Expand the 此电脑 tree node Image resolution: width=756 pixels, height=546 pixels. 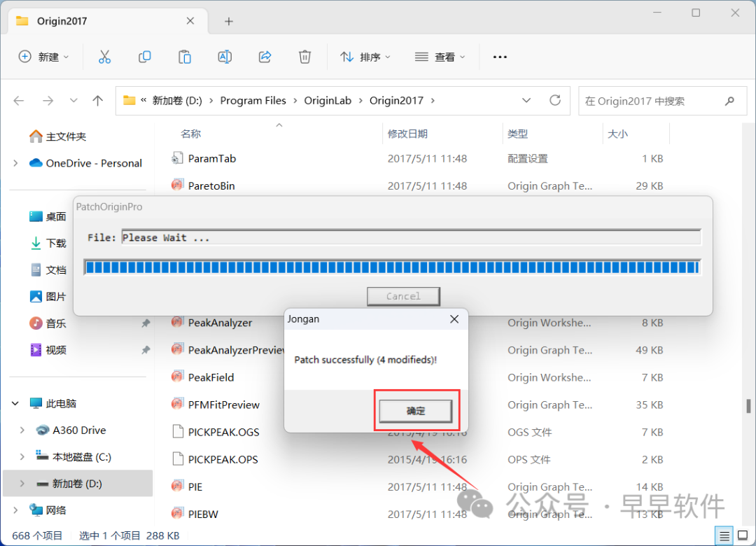(15, 404)
